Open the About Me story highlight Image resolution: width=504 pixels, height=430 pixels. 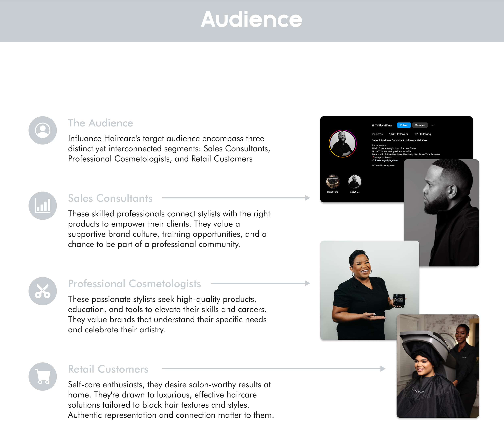(x=355, y=182)
